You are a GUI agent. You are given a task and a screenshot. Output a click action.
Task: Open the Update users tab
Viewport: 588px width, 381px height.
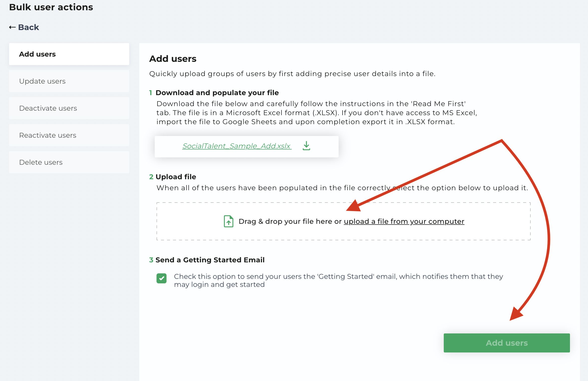coord(69,81)
